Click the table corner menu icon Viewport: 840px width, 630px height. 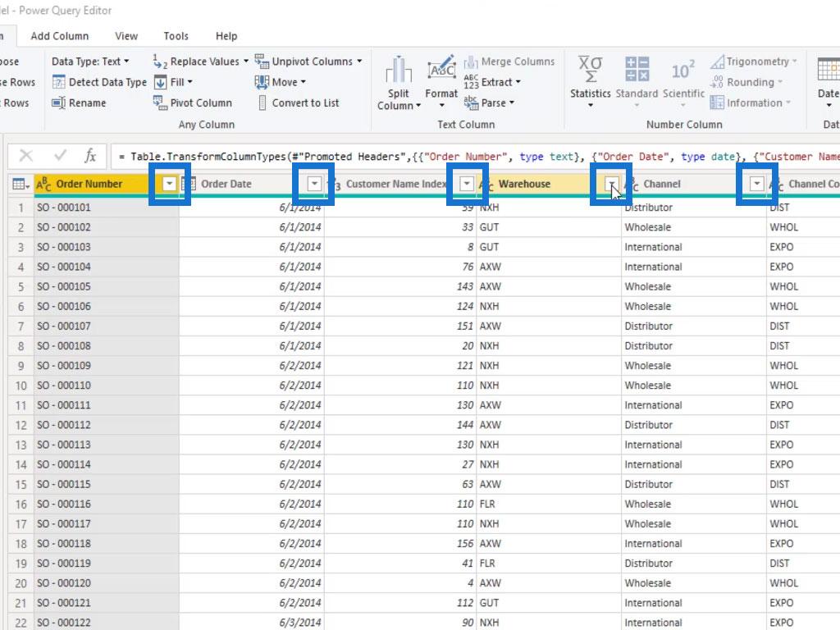coord(21,185)
